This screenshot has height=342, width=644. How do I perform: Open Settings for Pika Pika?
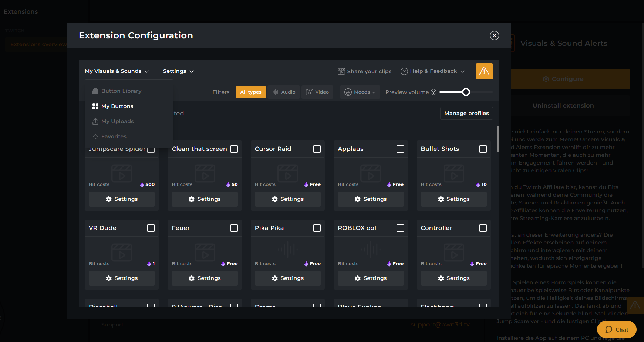(288, 278)
